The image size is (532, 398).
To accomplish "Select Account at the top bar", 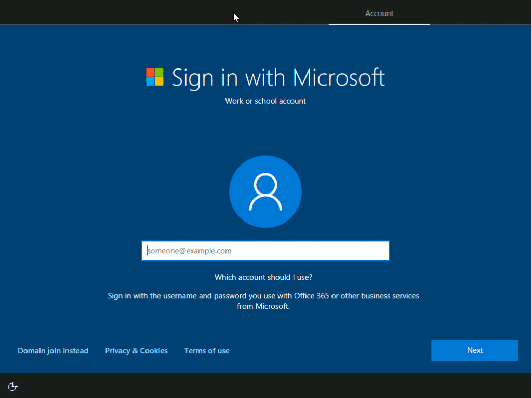I will coord(379,13).
